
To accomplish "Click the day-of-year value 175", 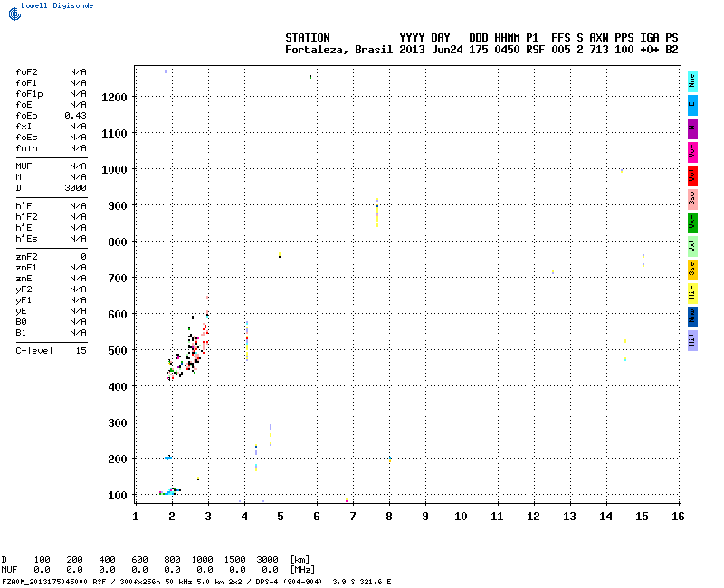I will click(479, 50).
